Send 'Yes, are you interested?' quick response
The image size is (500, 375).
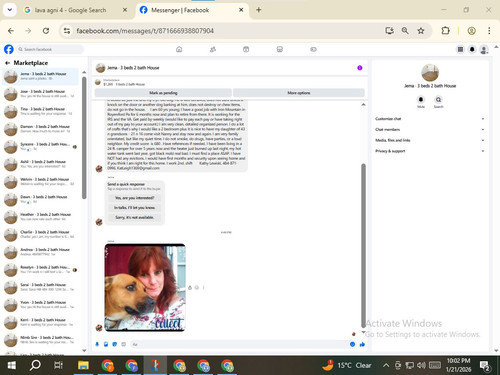[x=134, y=198]
